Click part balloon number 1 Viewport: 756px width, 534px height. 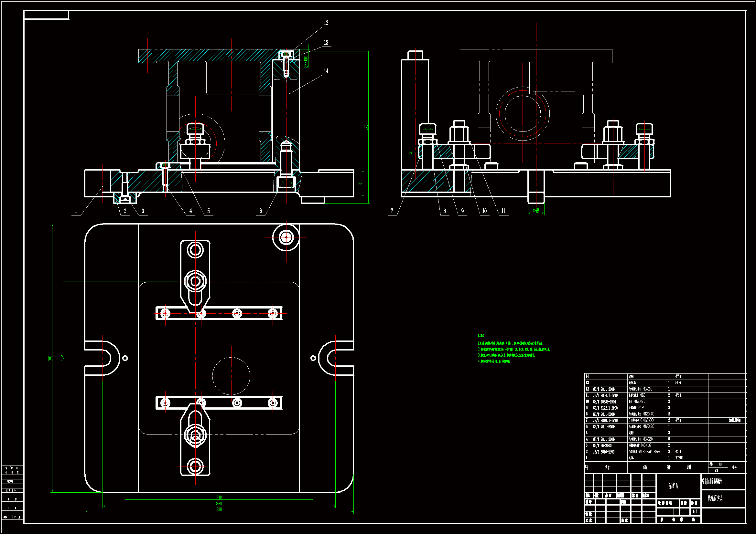click(76, 211)
